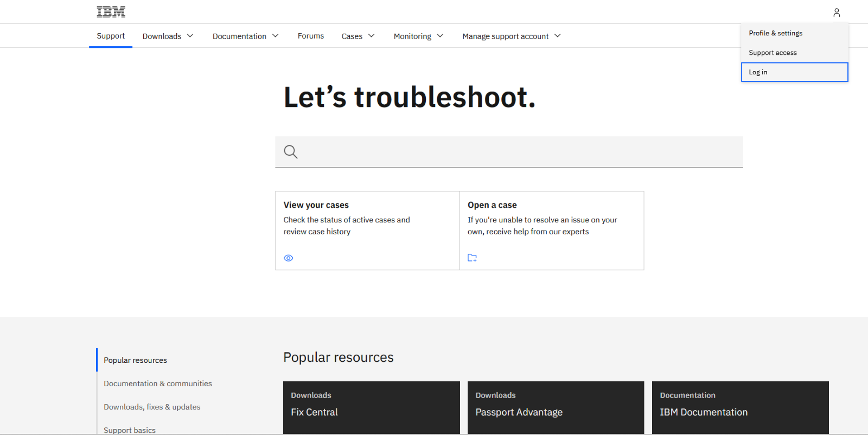Go to Support basics section

point(130,430)
